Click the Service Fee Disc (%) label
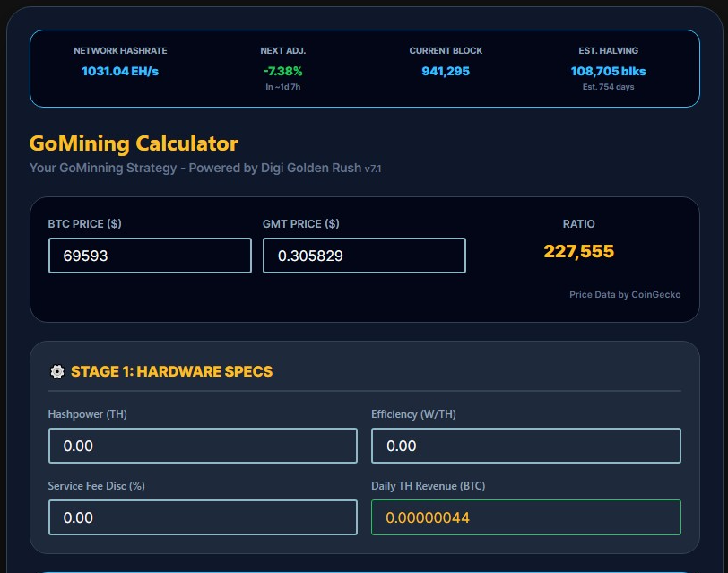Viewport: 728px width, 573px height. click(96, 486)
